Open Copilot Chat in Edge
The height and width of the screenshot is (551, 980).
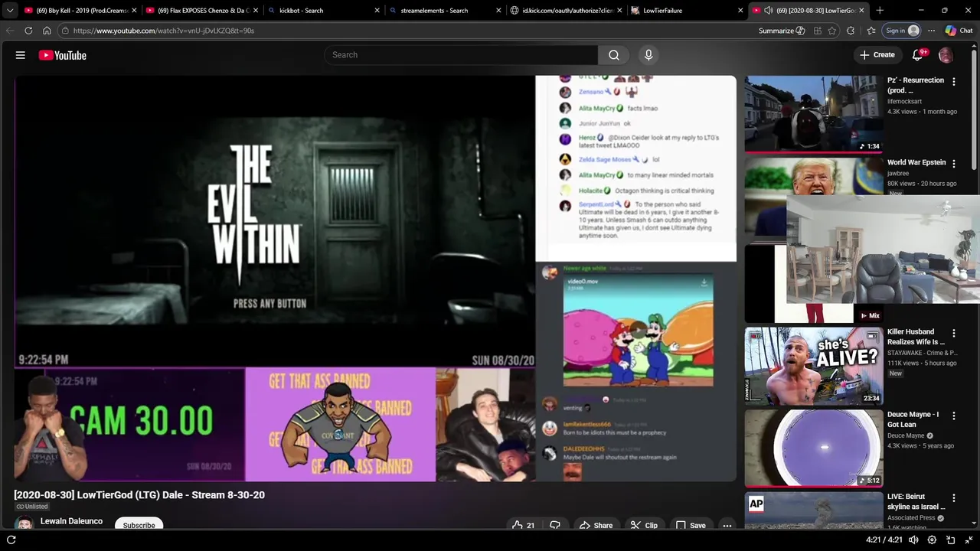coord(959,31)
